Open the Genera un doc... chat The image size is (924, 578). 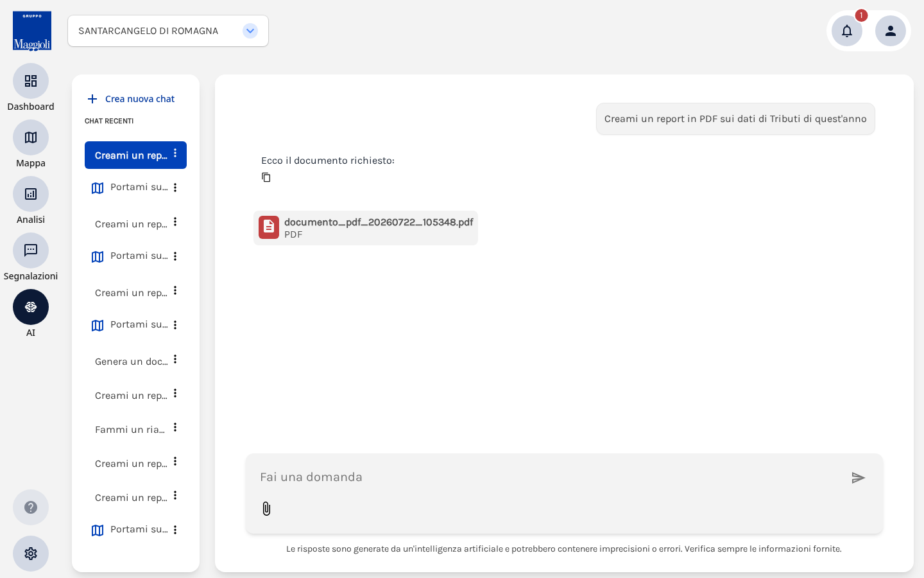(x=131, y=362)
